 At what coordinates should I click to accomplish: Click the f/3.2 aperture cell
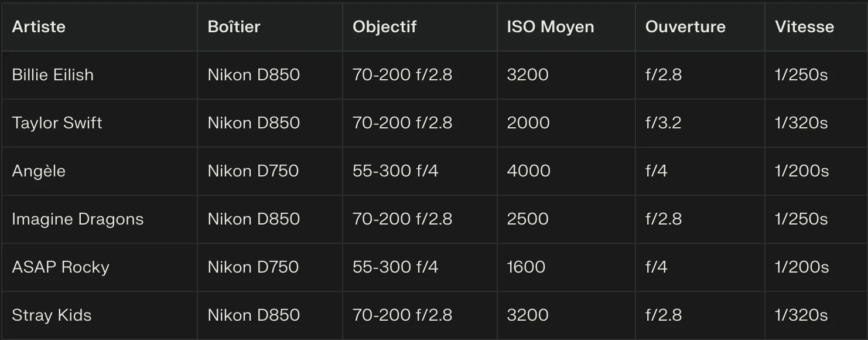point(664,123)
